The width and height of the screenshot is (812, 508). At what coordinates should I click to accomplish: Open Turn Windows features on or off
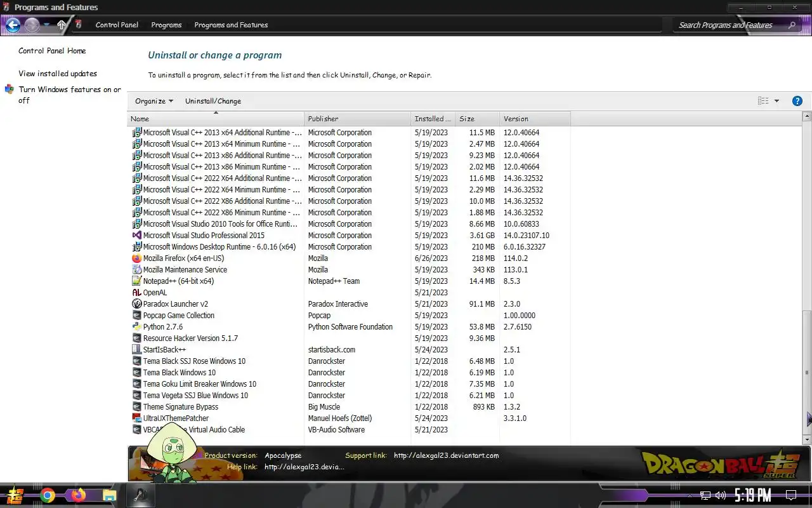tap(70, 95)
